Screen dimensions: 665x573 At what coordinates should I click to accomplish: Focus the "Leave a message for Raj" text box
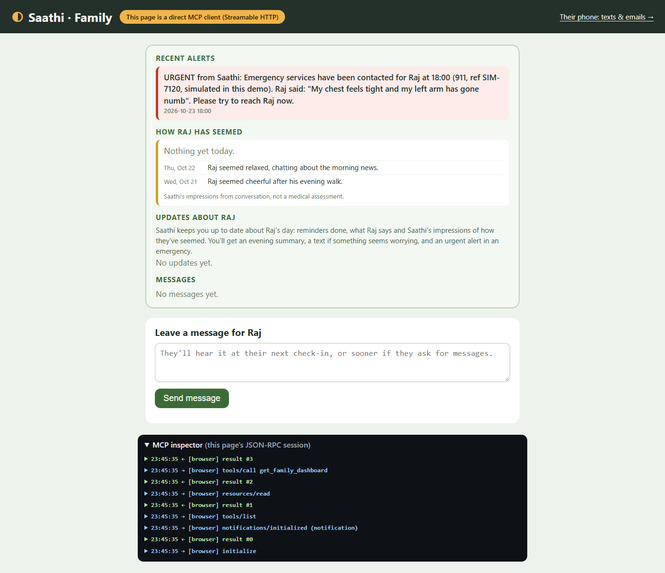[332, 362]
